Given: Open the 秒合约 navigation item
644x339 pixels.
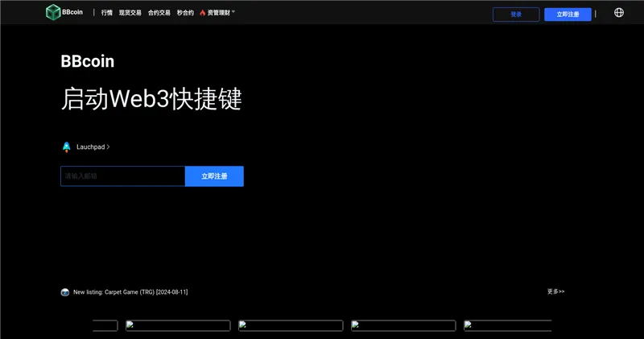Looking at the screenshot, I should [x=185, y=13].
